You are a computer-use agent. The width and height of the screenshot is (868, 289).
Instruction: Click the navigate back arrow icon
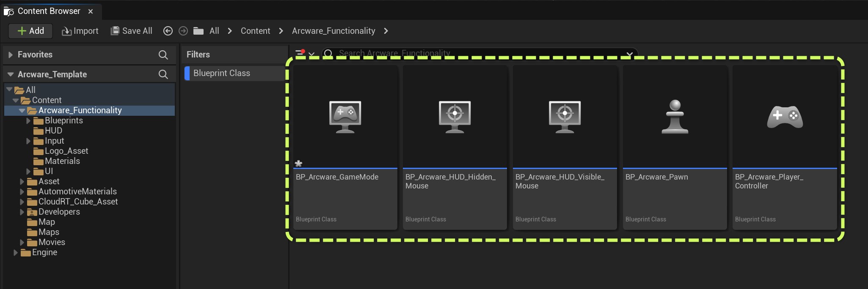pos(168,31)
